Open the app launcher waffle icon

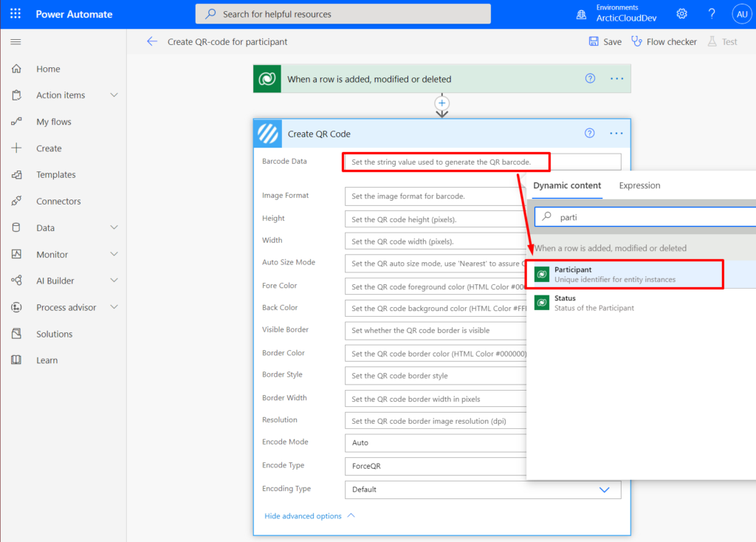click(16, 13)
